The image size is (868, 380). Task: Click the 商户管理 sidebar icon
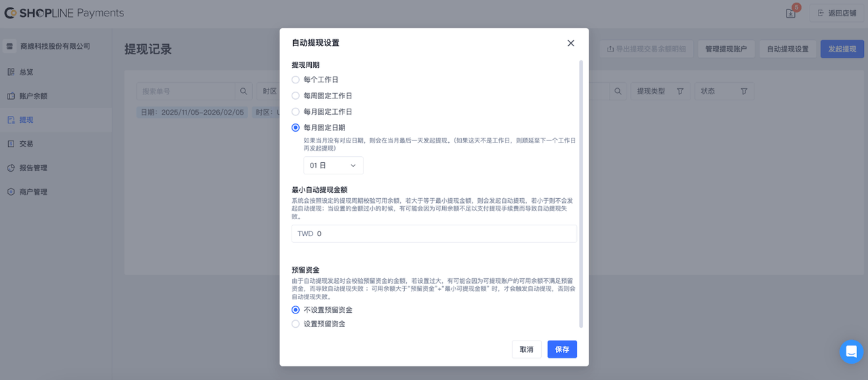click(11, 192)
